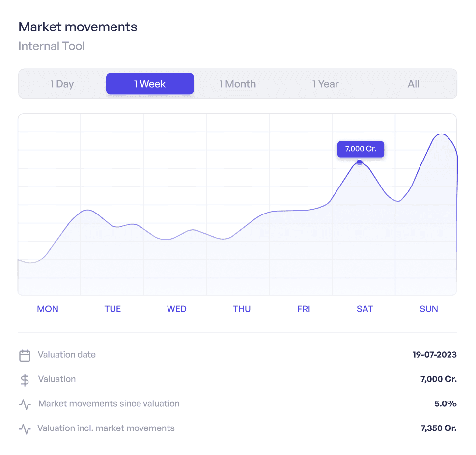Screen dimensions: 476x455
Task: Show the All time range tab
Action: [413, 84]
